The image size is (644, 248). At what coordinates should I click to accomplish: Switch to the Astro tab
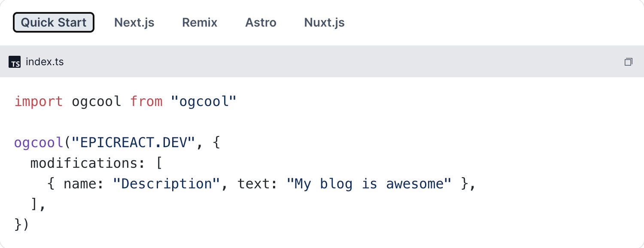point(261,22)
